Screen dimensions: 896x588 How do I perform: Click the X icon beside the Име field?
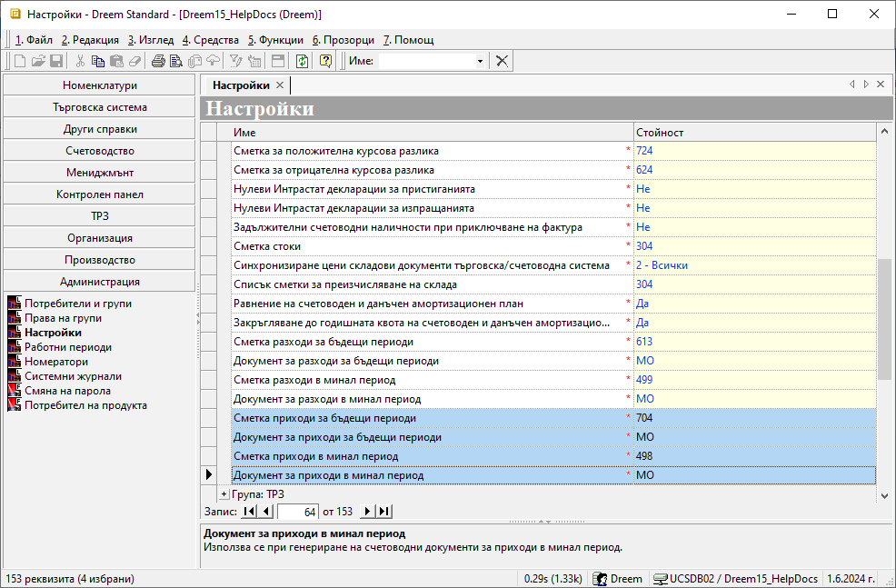tap(502, 61)
